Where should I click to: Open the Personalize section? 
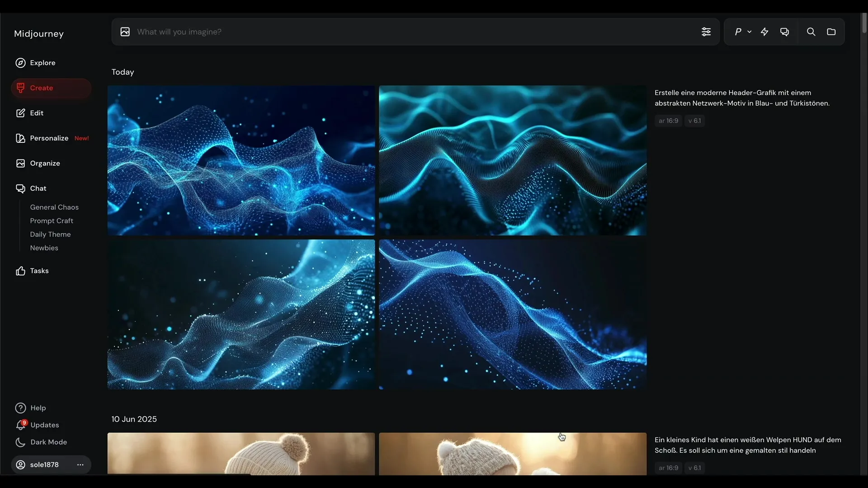(x=49, y=138)
